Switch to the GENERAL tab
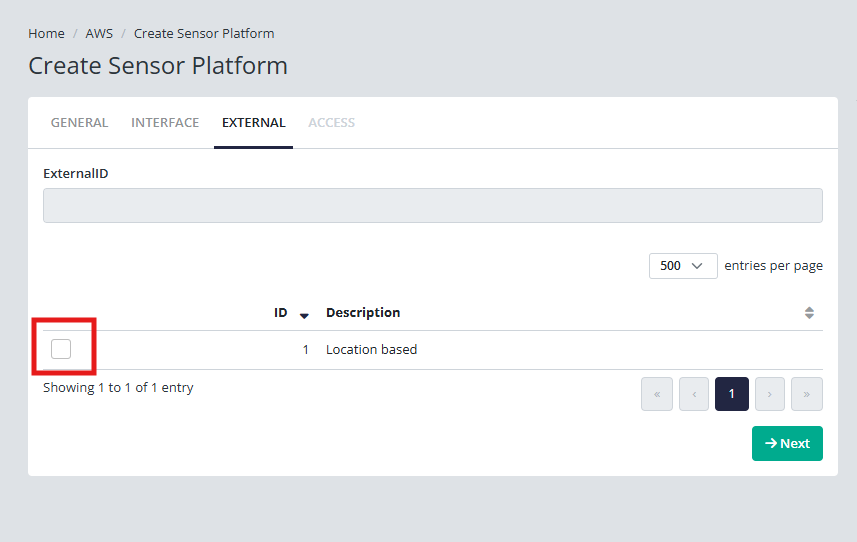 [x=79, y=122]
